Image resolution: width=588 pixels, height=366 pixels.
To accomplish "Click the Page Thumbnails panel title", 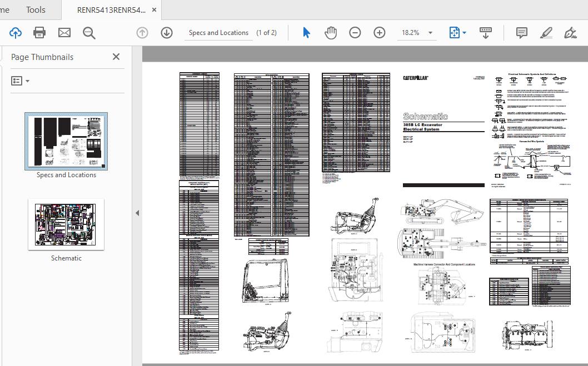I will pos(42,57).
